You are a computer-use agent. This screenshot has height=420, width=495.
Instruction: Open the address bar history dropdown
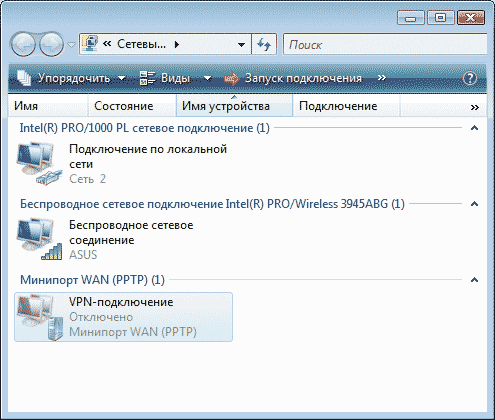[x=242, y=44]
